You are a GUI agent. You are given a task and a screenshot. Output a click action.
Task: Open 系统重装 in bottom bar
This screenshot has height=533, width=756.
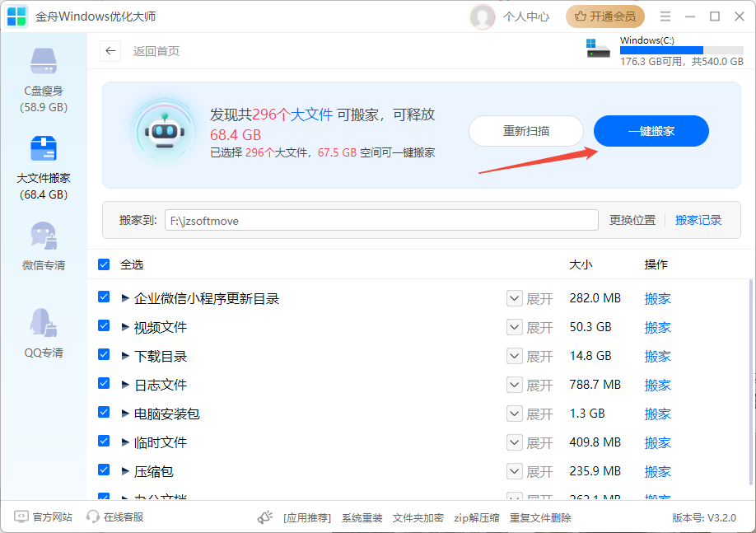coord(362,518)
